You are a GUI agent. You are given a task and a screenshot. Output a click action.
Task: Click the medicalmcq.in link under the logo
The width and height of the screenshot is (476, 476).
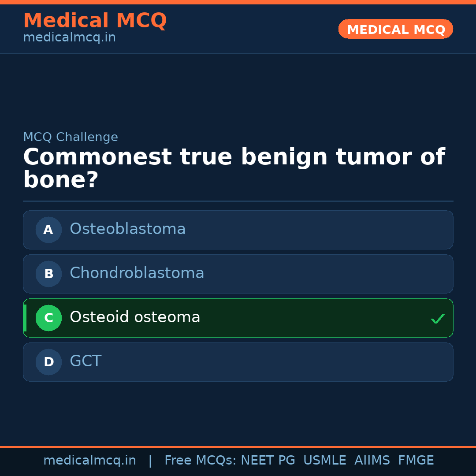point(69,37)
